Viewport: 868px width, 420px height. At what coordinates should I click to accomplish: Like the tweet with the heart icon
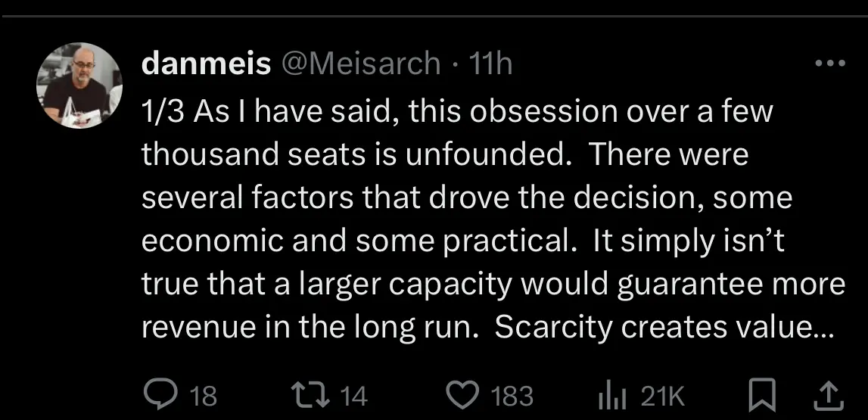462,395
